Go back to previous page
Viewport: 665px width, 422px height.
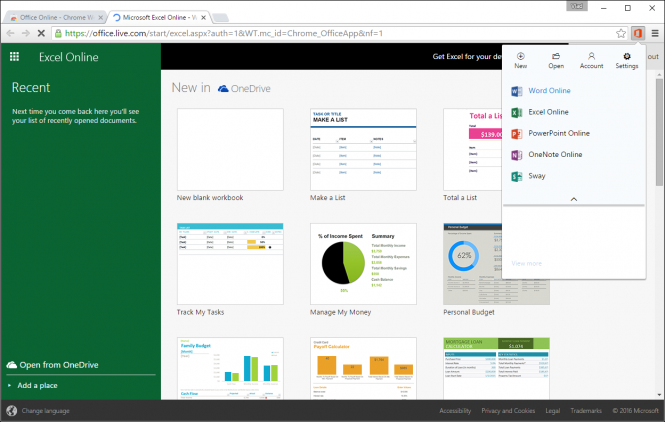(x=11, y=33)
